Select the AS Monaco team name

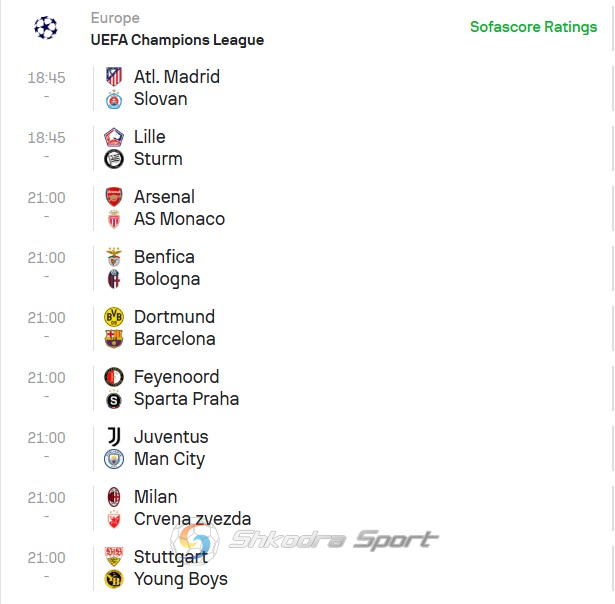[x=179, y=219]
